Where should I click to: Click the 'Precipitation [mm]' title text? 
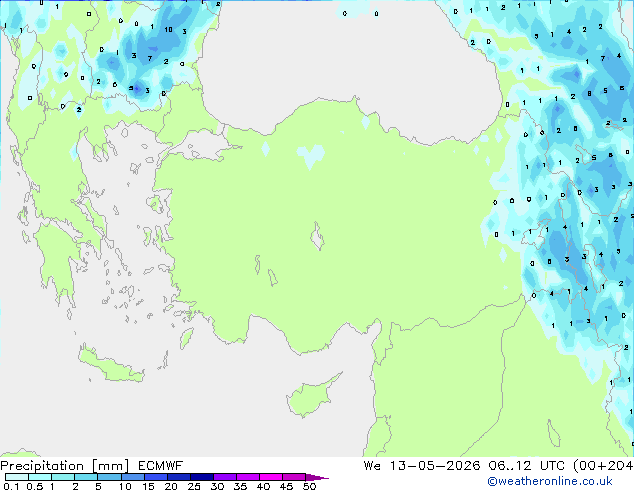65,466
